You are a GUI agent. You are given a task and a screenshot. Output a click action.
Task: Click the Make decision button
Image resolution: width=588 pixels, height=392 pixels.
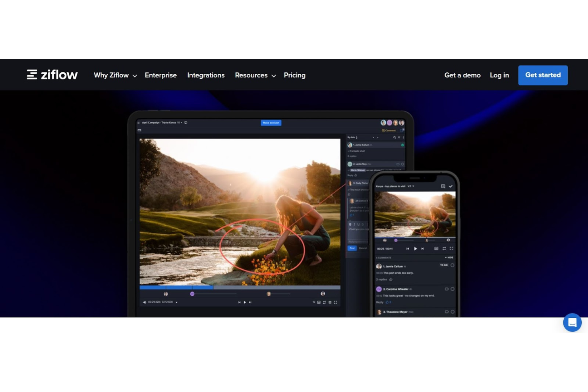(271, 123)
